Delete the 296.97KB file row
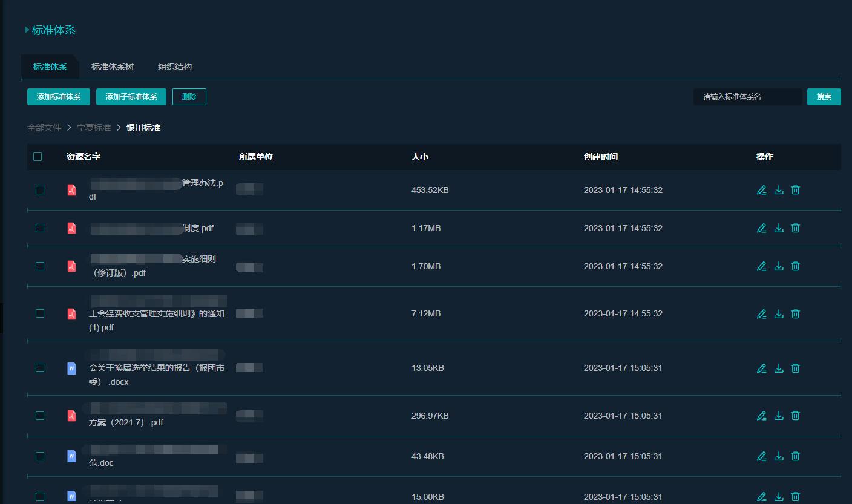 (x=796, y=416)
